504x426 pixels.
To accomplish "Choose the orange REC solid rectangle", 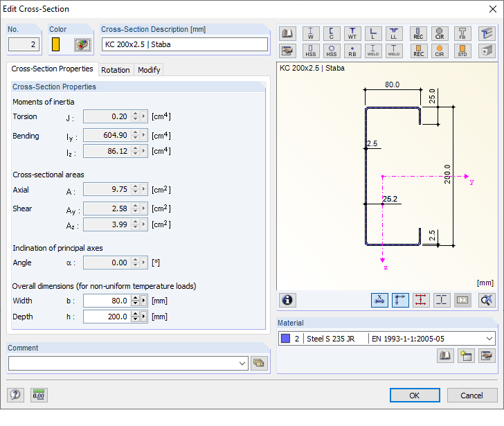I will [x=418, y=51].
